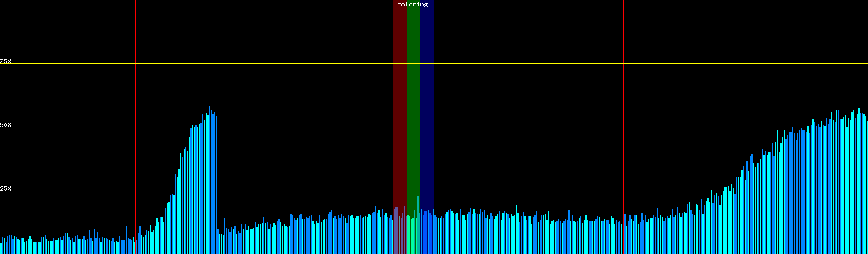The height and width of the screenshot is (254, 868).
Task: Select the left red vertical marker
Action: click(136, 85)
